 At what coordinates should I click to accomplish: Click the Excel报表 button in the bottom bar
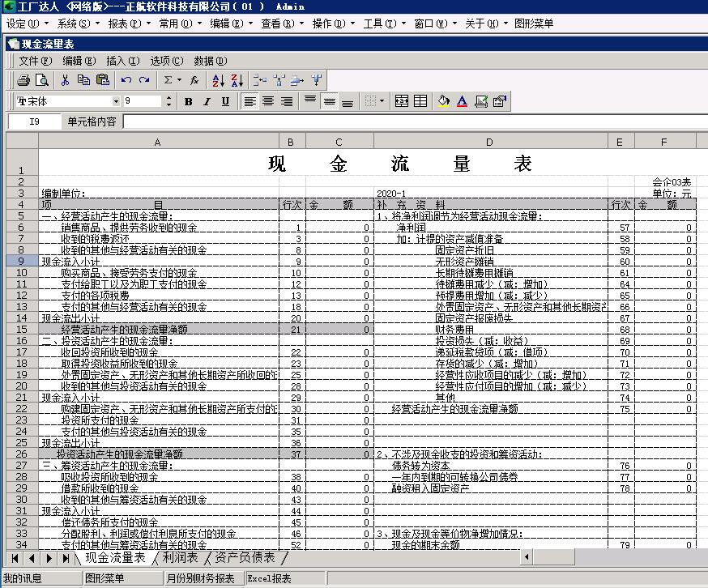270,578
